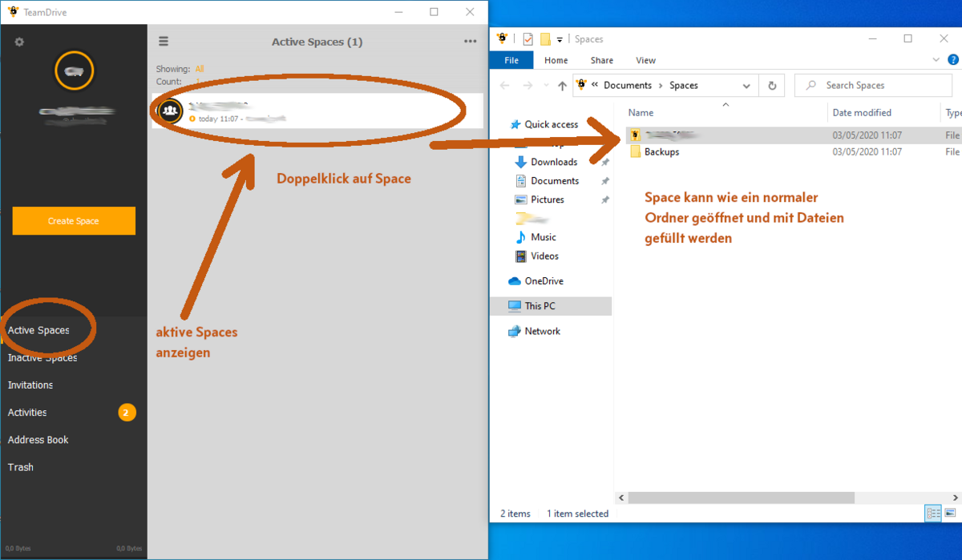Open Explorer help question mark icon

click(x=953, y=60)
